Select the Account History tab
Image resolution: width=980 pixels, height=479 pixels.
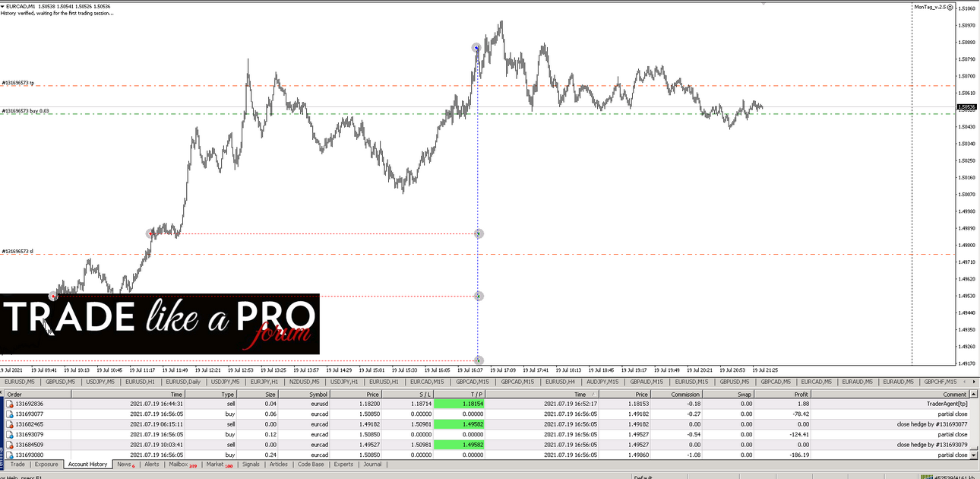coord(87,464)
